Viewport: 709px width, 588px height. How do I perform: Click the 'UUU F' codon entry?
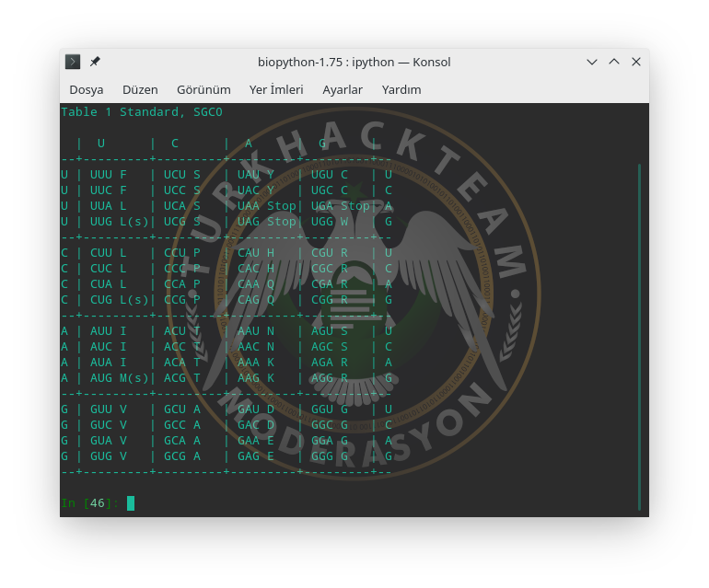coord(109,175)
